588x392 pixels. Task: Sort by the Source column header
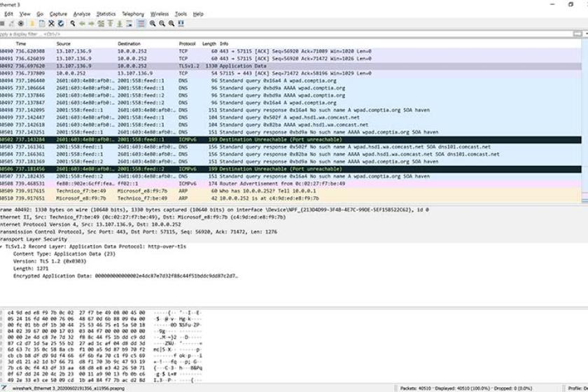[64, 43]
